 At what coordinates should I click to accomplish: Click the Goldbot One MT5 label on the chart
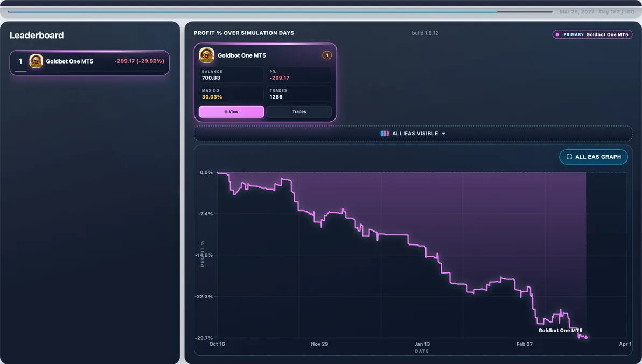point(560,331)
